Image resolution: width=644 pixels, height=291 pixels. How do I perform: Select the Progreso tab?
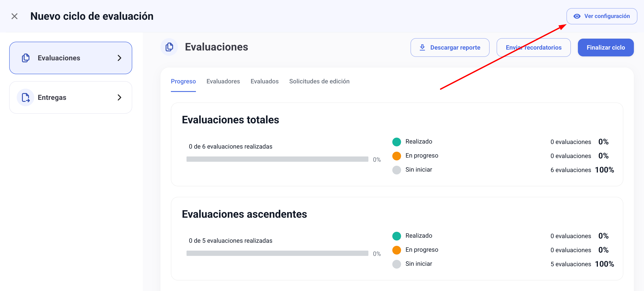point(183,81)
